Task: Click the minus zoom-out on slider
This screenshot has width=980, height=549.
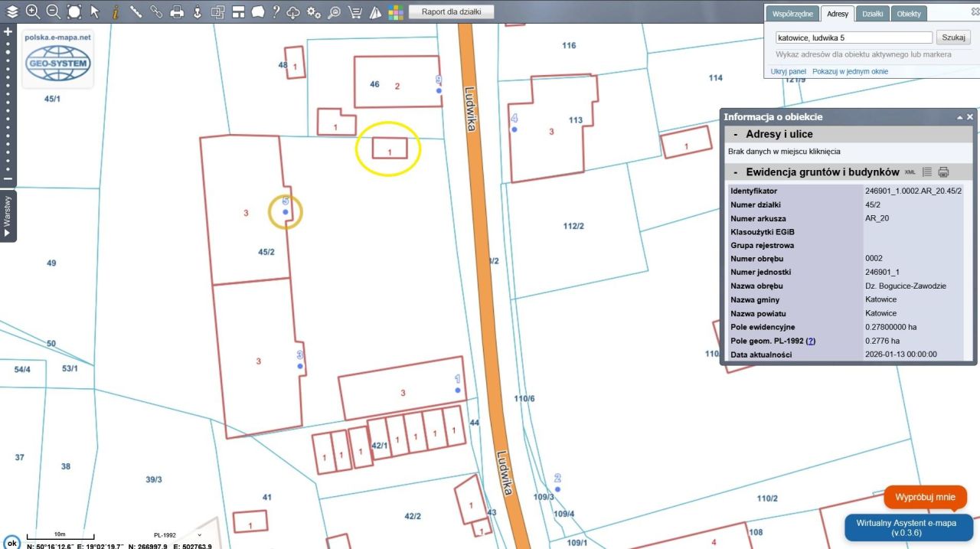Action: (x=8, y=178)
